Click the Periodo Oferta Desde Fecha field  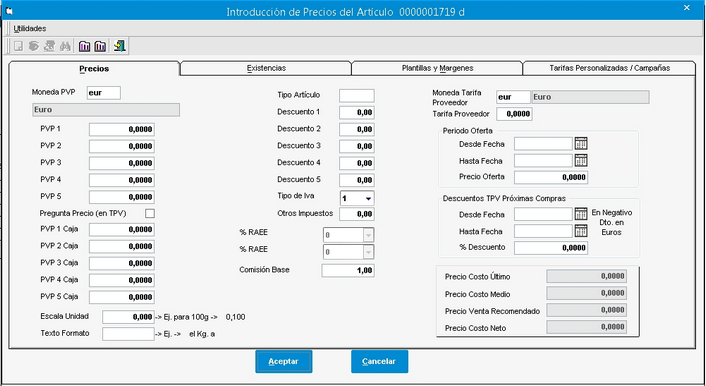tap(543, 144)
